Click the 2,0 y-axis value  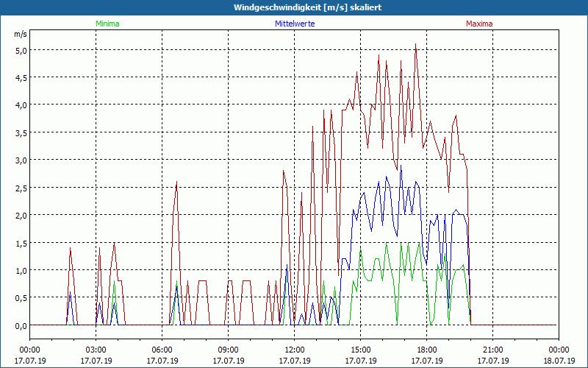tap(21, 216)
